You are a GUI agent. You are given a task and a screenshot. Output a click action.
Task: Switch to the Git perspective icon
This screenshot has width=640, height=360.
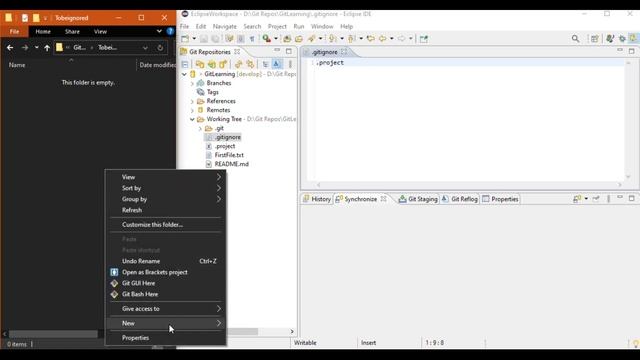pos(633,38)
